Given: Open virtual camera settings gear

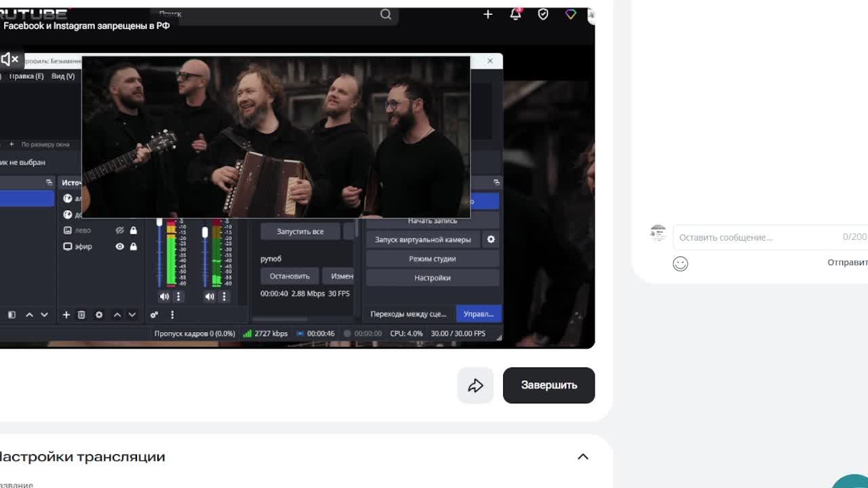Looking at the screenshot, I should click(x=491, y=239).
